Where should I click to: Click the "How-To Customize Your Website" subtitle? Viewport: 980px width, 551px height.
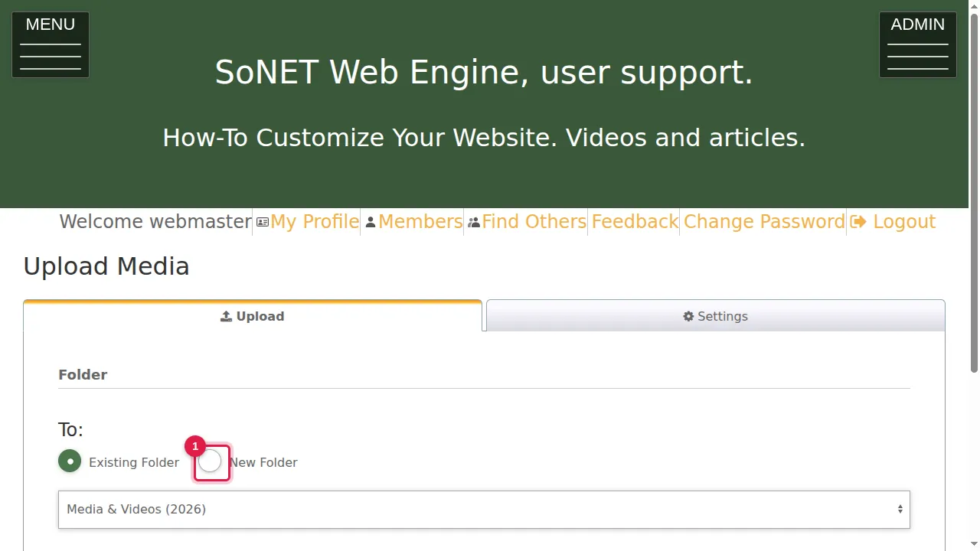click(484, 138)
